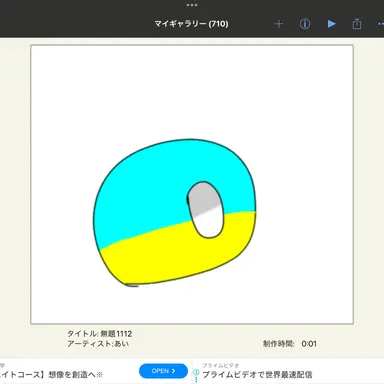
Task: Click the title text 無題1112
Action: click(116, 334)
